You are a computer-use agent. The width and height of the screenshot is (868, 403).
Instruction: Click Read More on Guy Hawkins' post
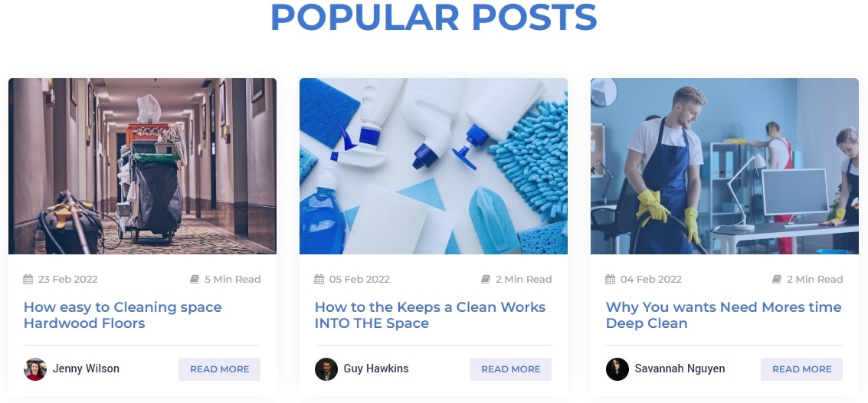[x=511, y=369]
